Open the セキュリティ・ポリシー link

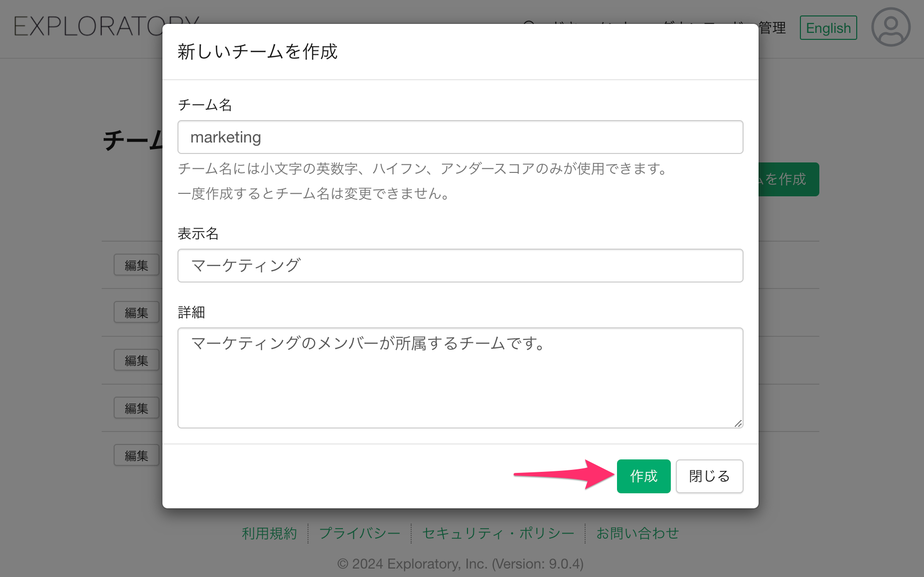click(498, 534)
